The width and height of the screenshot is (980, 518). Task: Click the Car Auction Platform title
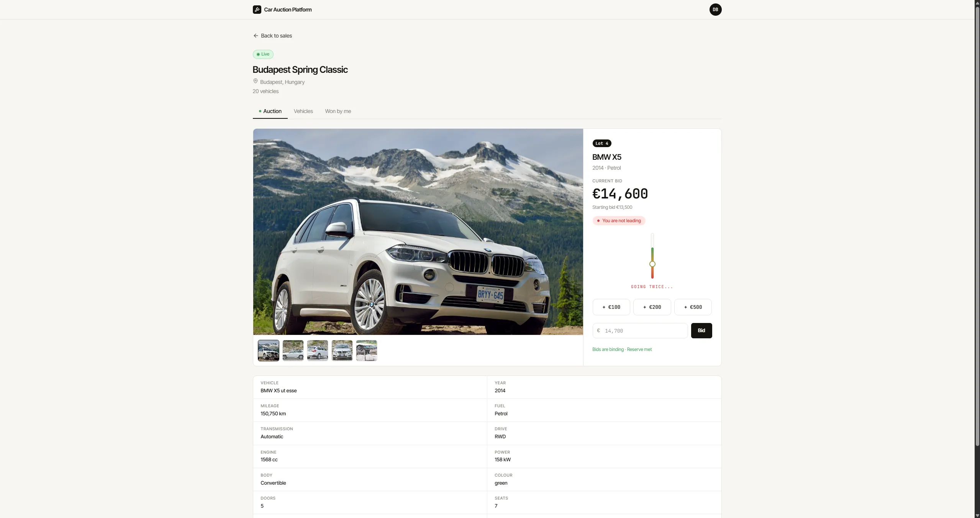tap(288, 10)
